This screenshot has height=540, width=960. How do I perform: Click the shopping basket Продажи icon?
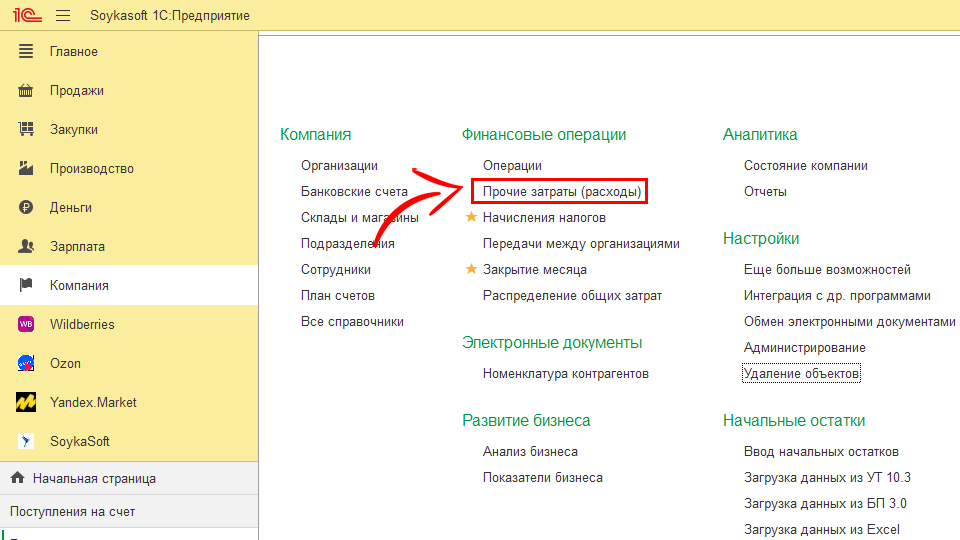tap(27, 91)
